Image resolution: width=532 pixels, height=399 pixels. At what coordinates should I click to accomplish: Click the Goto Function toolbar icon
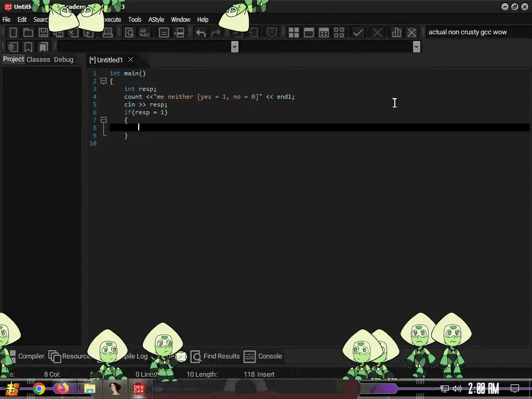pos(164,33)
